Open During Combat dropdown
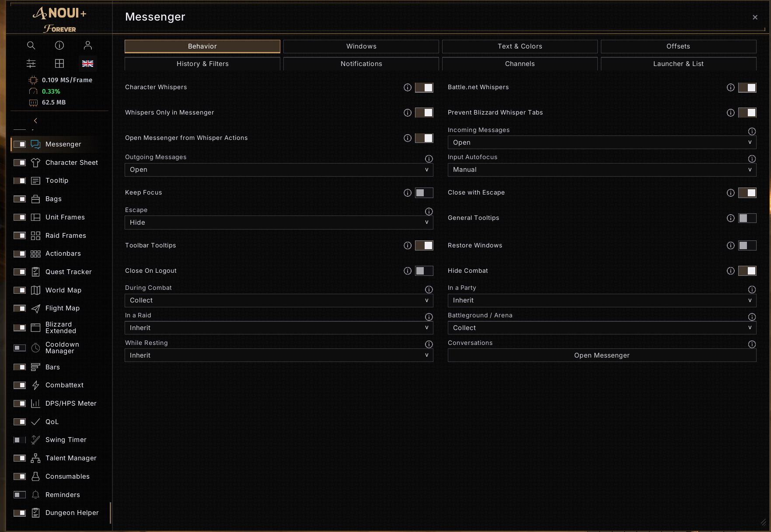 click(x=279, y=300)
